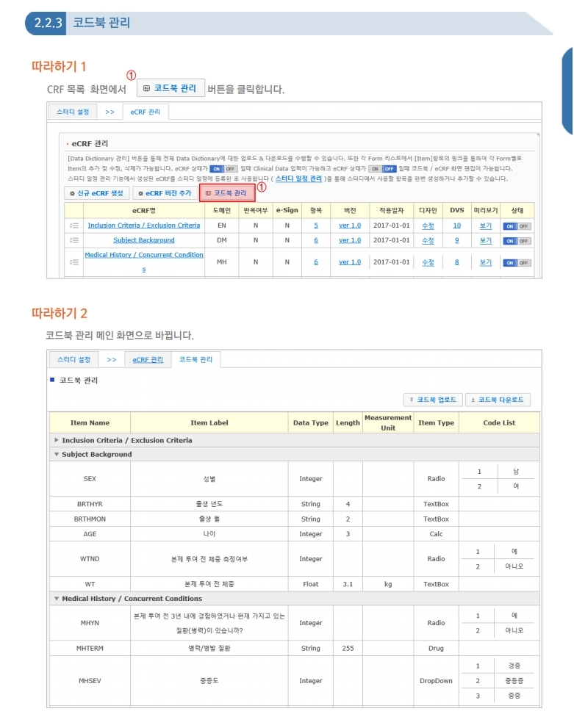Click the eCRF 버전 추가 button

click(x=164, y=193)
